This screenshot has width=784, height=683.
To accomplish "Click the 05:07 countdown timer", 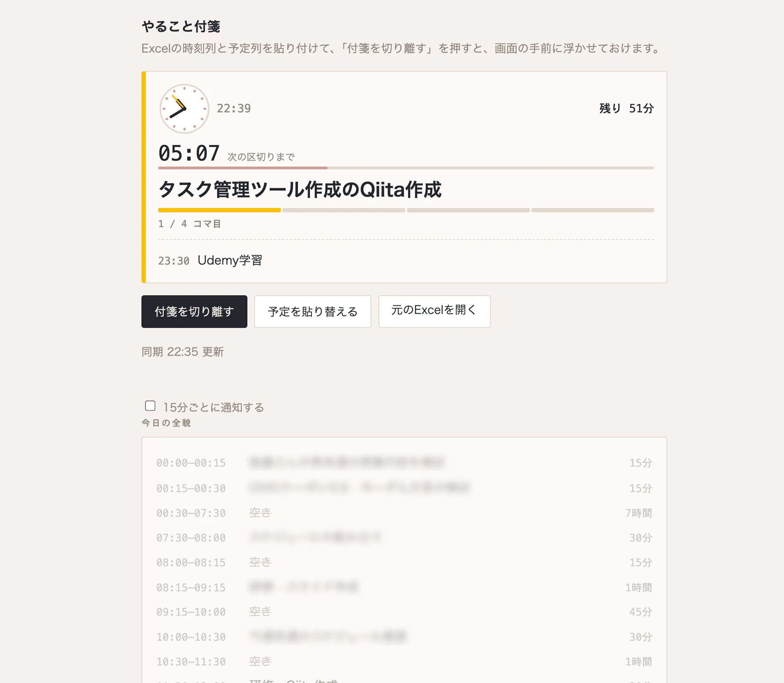I will coord(189,153).
